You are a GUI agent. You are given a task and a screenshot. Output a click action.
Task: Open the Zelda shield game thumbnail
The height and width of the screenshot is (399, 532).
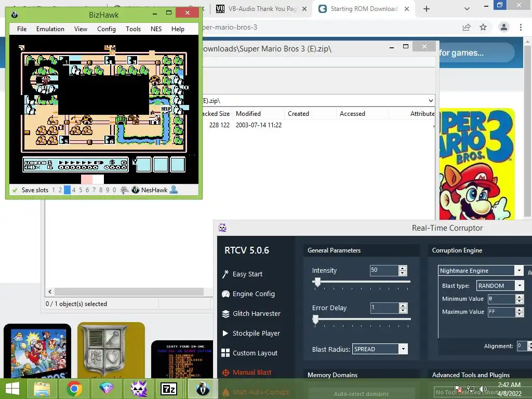pos(111,350)
